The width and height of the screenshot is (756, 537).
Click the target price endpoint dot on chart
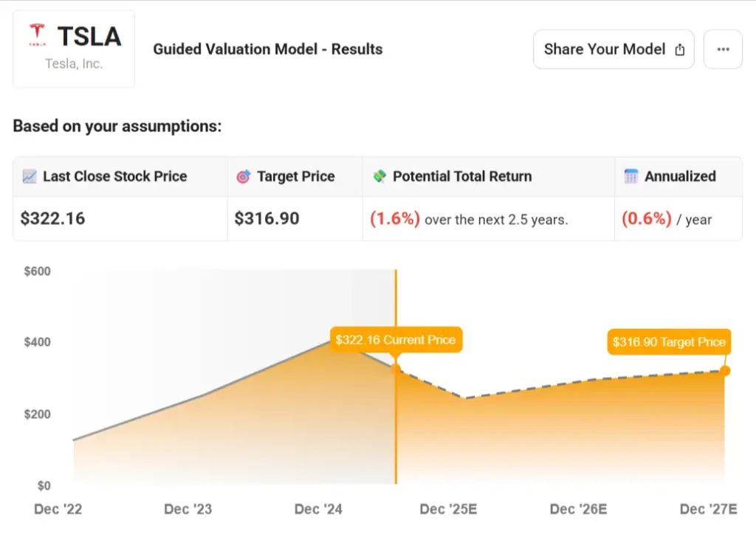coord(725,370)
